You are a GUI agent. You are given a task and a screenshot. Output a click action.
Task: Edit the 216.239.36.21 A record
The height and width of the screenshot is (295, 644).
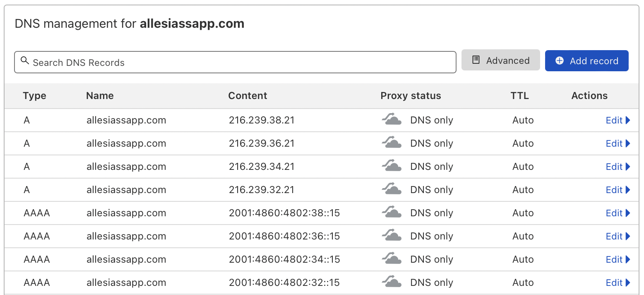click(x=618, y=143)
